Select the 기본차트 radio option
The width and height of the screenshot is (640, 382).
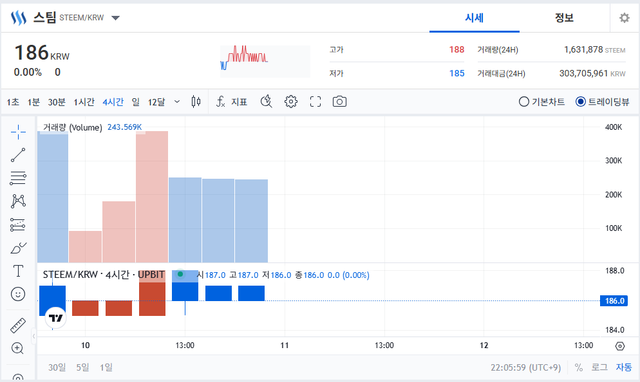click(542, 102)
